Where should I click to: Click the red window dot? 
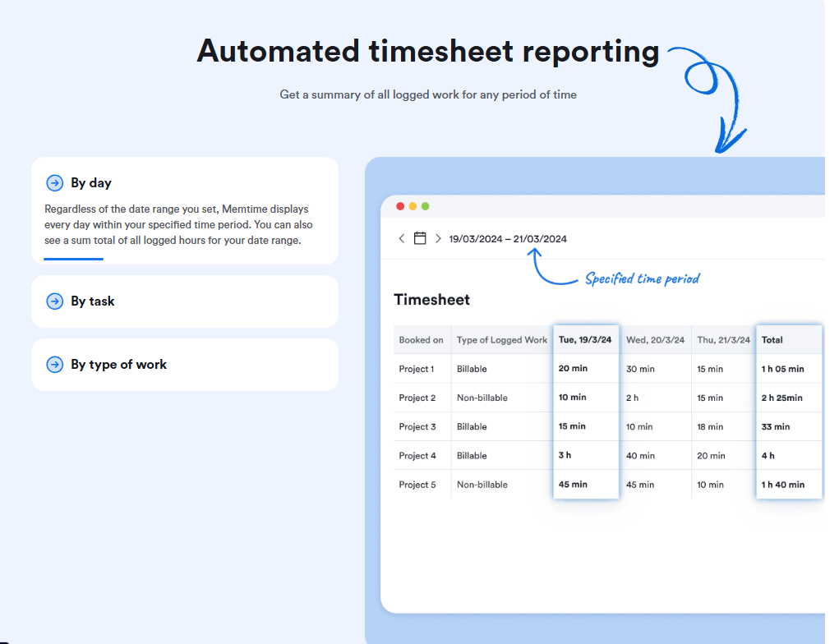click(400, 206)
